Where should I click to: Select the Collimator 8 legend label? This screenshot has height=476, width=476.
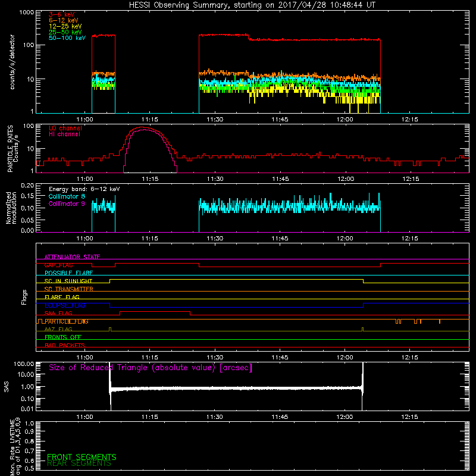[67, 196]
